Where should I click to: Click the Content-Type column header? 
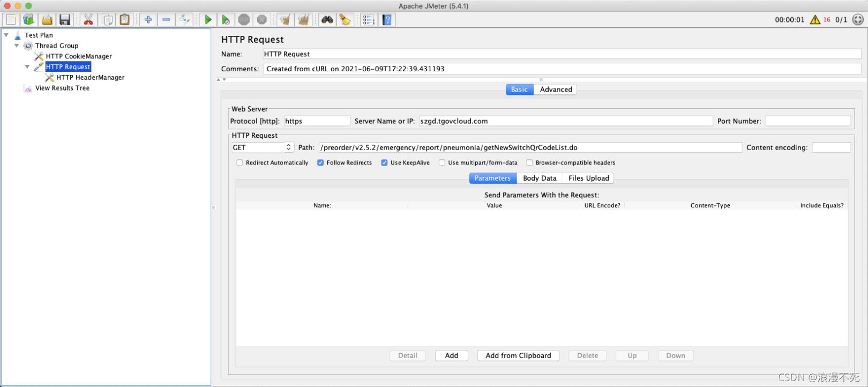coord(710,206)
